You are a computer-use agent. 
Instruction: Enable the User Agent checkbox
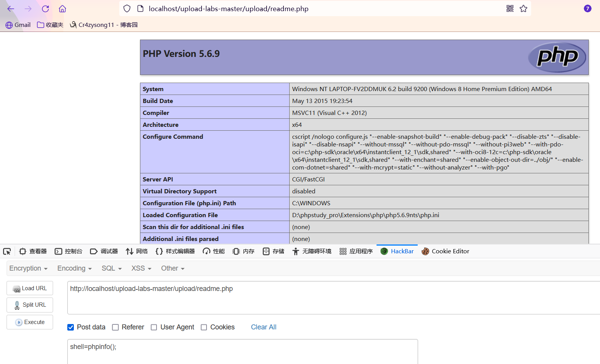(154, 327)
